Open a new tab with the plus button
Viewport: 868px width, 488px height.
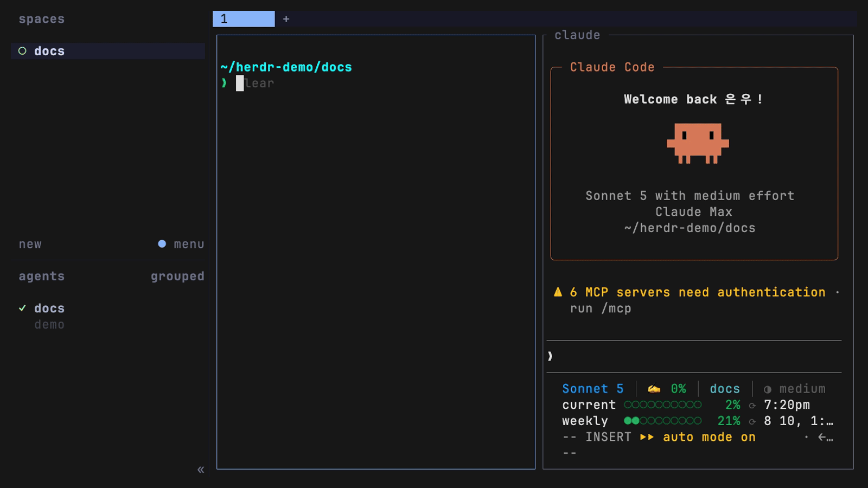click(286, 19)
